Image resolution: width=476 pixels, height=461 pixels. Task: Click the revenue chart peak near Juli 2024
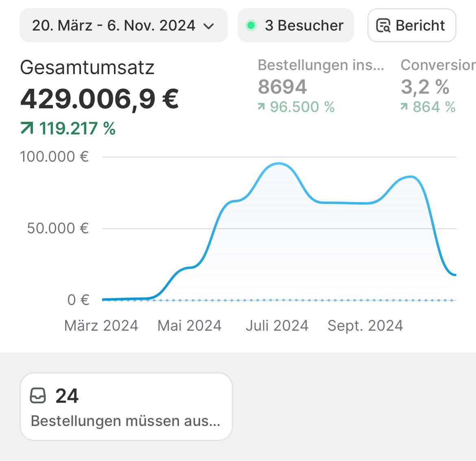click(x=279, y=164)
